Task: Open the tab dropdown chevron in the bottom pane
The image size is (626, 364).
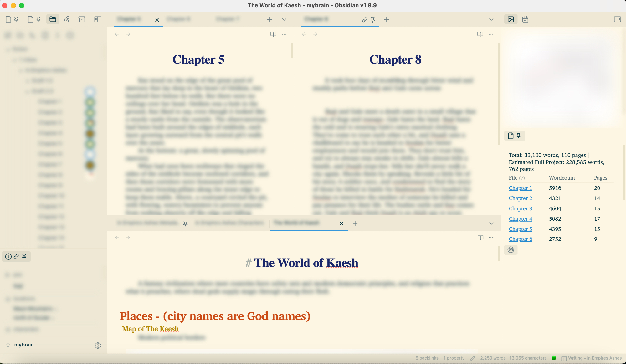Action: tap(491, 223)
